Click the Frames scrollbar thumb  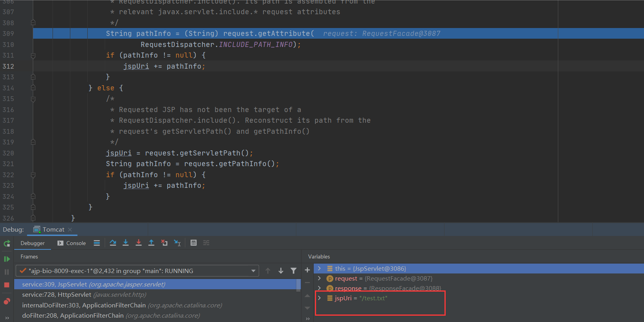[x=298, y=285]
